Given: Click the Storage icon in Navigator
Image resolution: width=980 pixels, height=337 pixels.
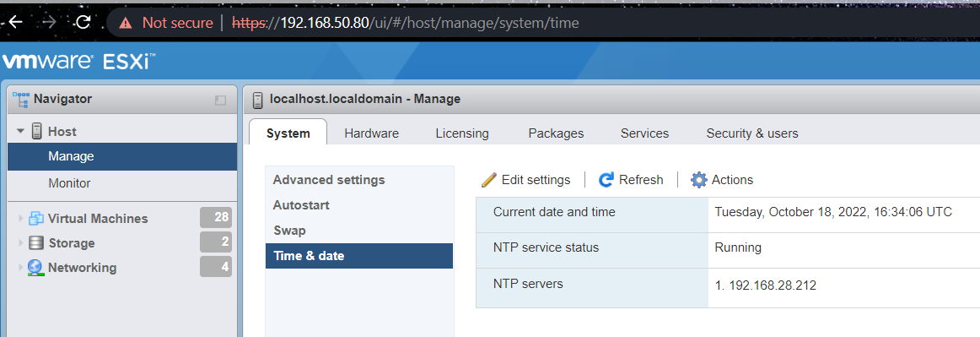Looking at the screenshot, I should click(36, 243).
